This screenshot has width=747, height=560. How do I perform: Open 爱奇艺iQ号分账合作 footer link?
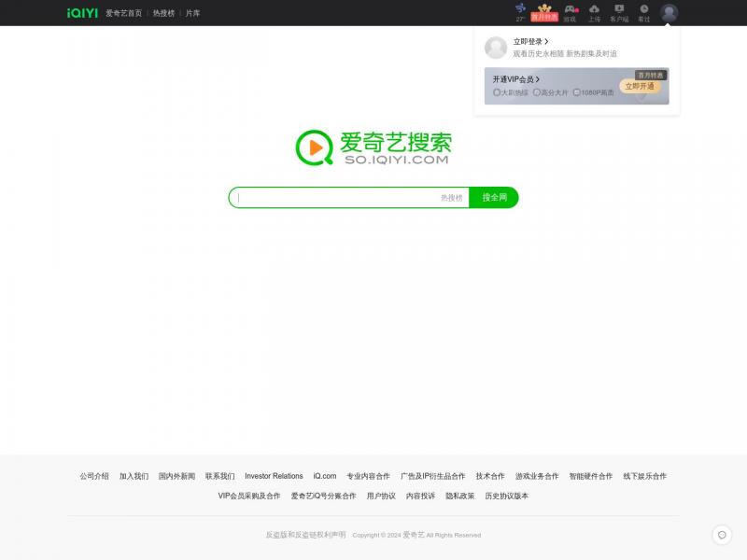(323, 497)
